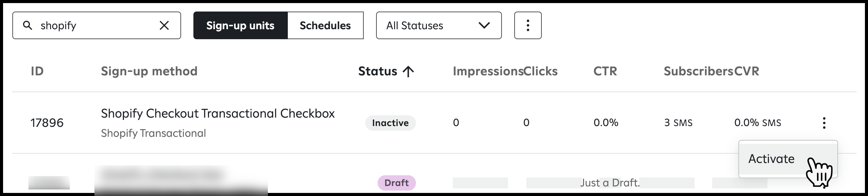Click the Inactive status badge
Image resolution: width=868 pixels, height=196 pixels.
390,123
